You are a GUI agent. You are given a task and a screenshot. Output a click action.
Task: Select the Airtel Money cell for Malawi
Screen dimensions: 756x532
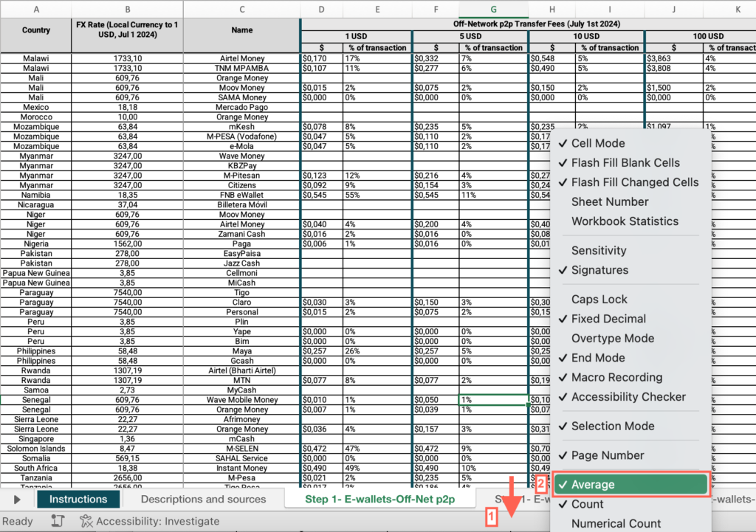pos(241,58)
